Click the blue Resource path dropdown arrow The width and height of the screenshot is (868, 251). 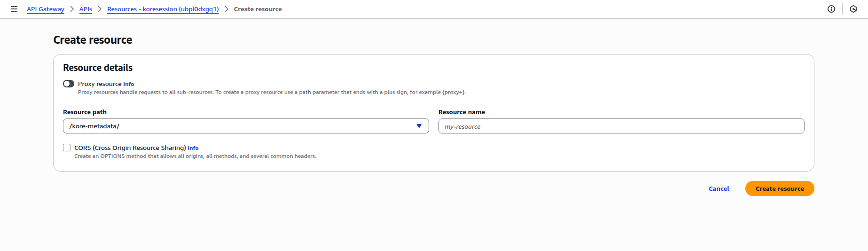pos(419,126)
